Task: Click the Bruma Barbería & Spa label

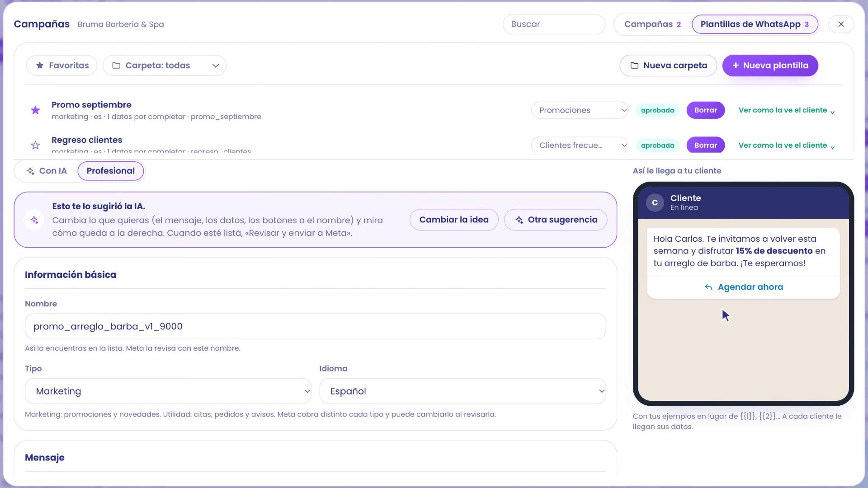Action: (x=121, y=24)
